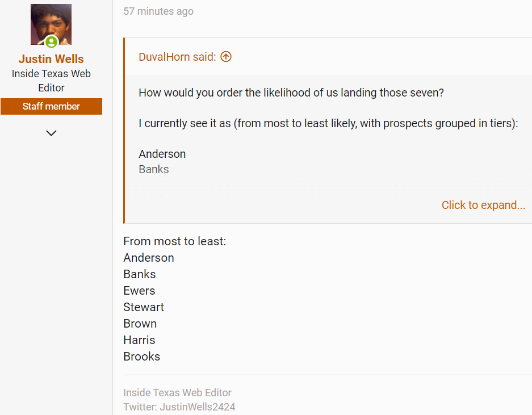Click the quoted question about landing those seven
This screenshot has width=532, height=415.
(x=291, y=93)
